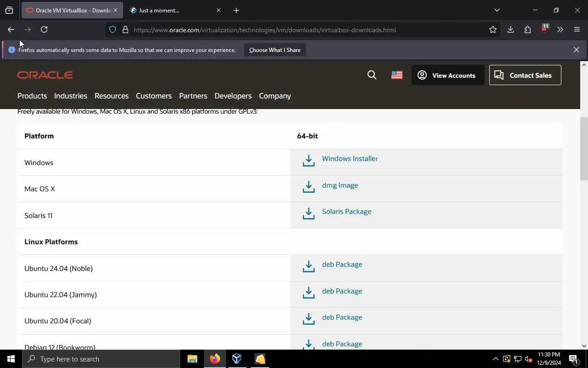
Task: Click the Oracle logo
Action: pos(45,75)
